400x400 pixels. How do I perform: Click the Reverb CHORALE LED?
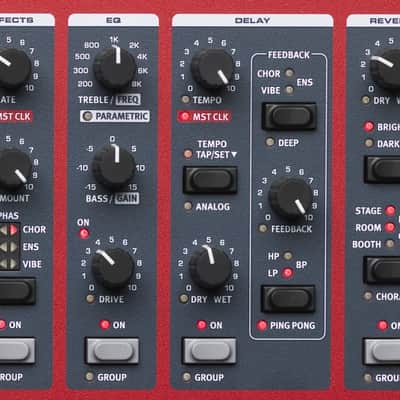click(x=368, y=296)
